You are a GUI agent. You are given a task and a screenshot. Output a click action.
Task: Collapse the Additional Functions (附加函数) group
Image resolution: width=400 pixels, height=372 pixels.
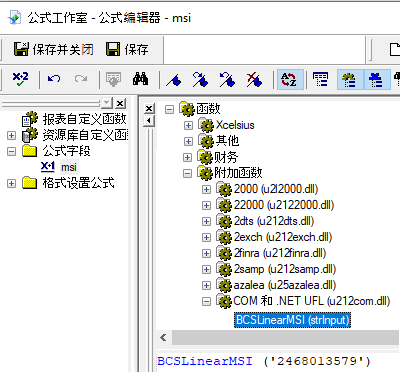188,173
